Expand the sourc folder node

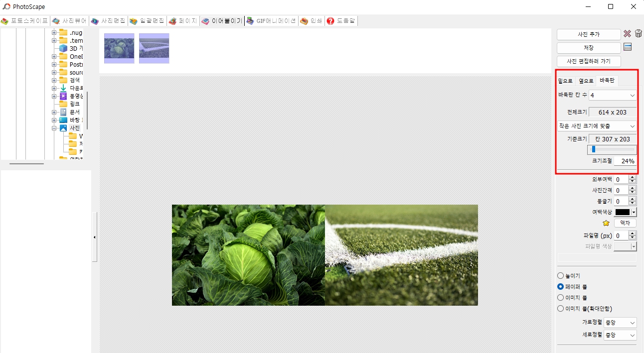pyautogui.click(x=54, y=72)
